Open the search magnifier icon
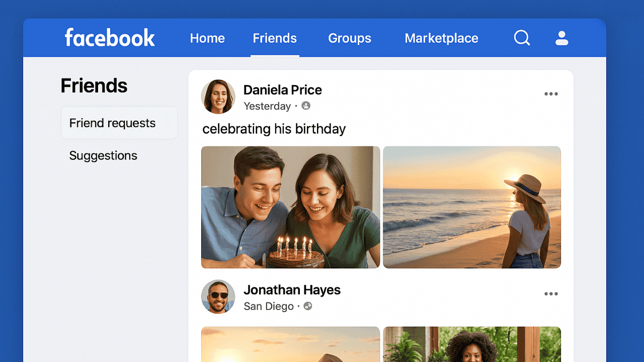644x362 pixels. tap(522, 38)
